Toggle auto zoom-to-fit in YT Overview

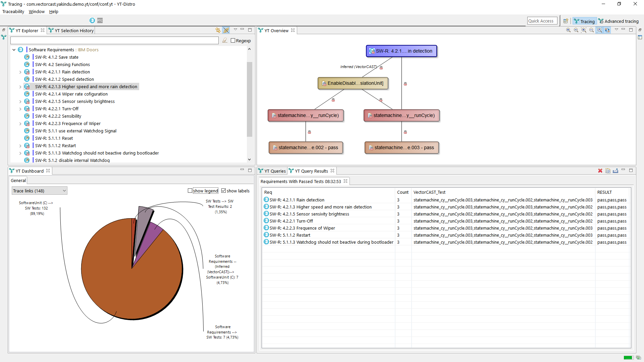point(599,30)
